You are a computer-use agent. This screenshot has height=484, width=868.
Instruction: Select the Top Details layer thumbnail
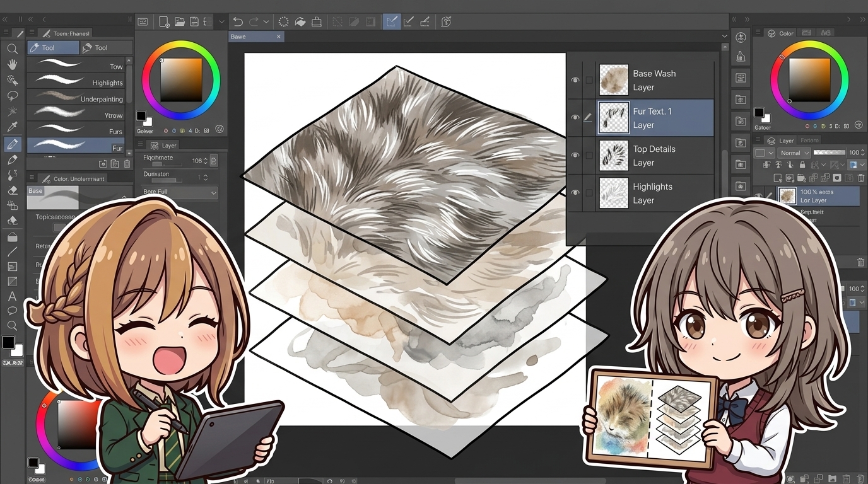pos(613,156)
